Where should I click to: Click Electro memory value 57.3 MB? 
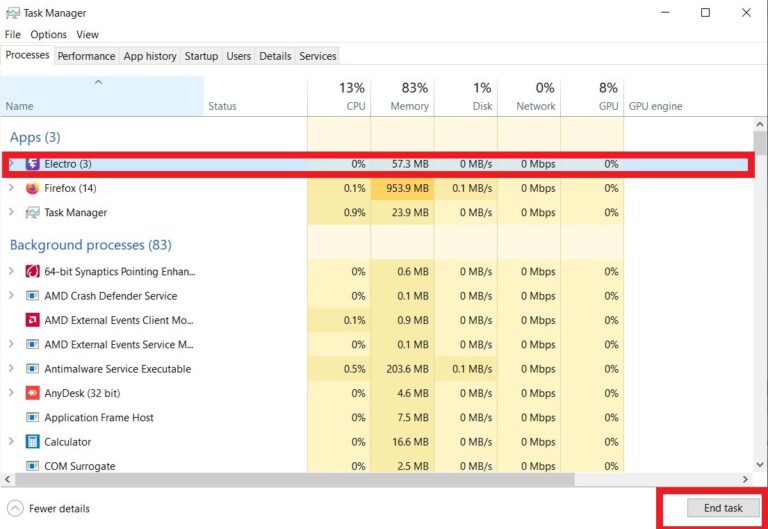[x=410, y=164]
